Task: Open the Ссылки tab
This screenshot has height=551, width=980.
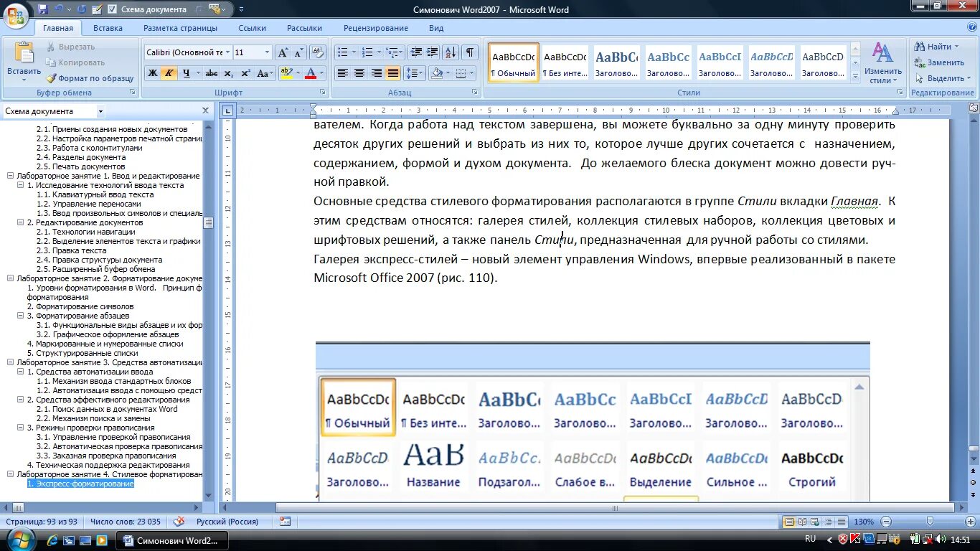Action: click(253, 28)
